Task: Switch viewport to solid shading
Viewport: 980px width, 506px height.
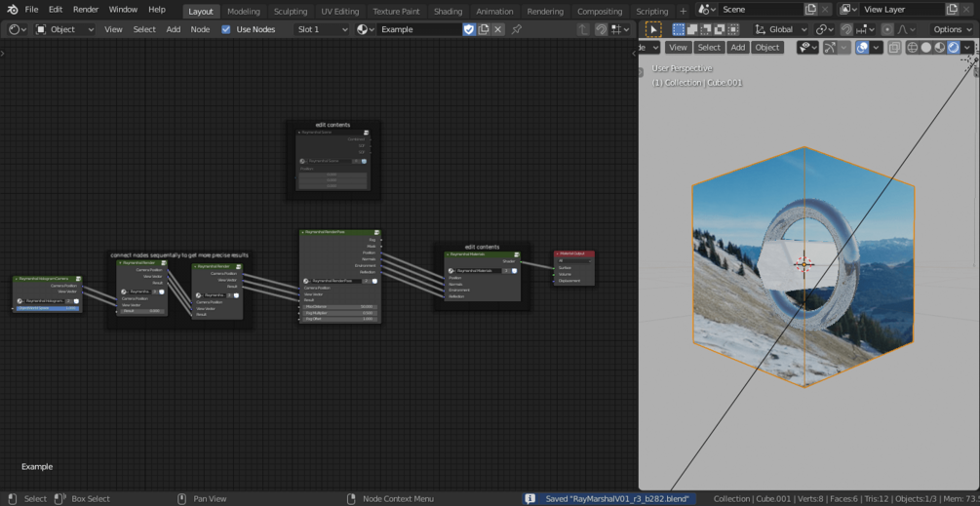Action: coord(926,48)
